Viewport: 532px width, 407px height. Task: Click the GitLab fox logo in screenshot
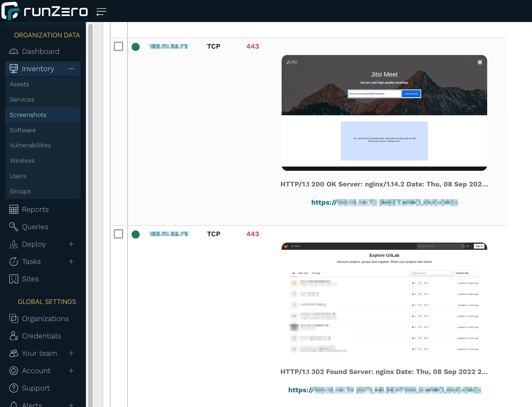click(286, 246)
